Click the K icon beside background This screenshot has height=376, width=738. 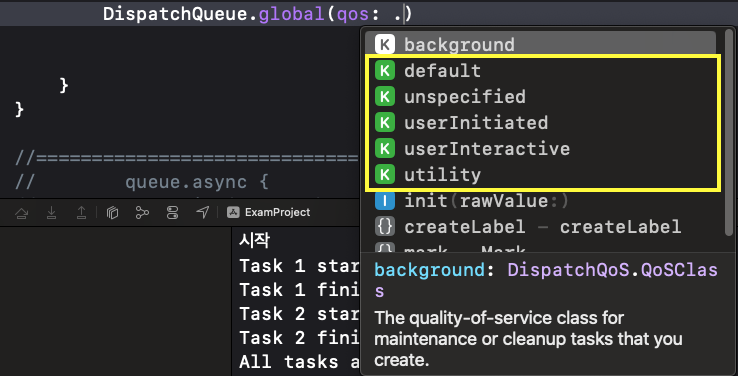[385, 45]
